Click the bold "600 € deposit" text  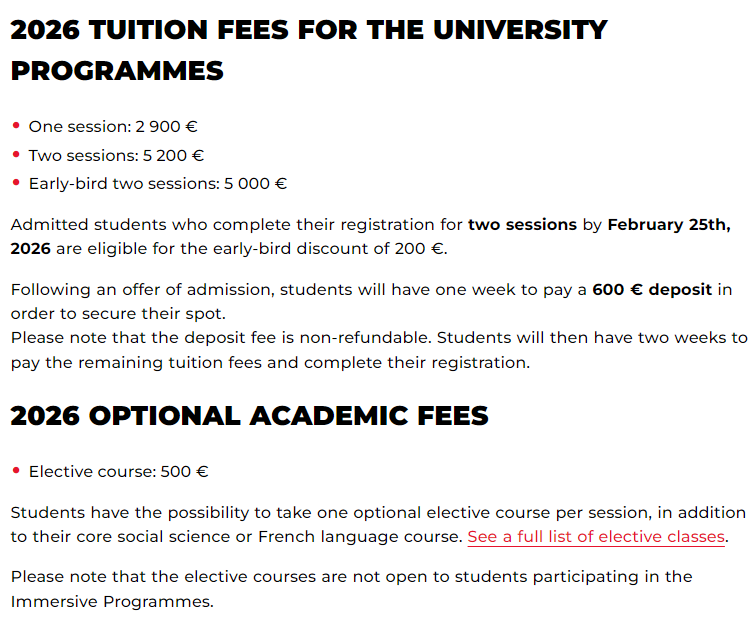pos(652,290)
